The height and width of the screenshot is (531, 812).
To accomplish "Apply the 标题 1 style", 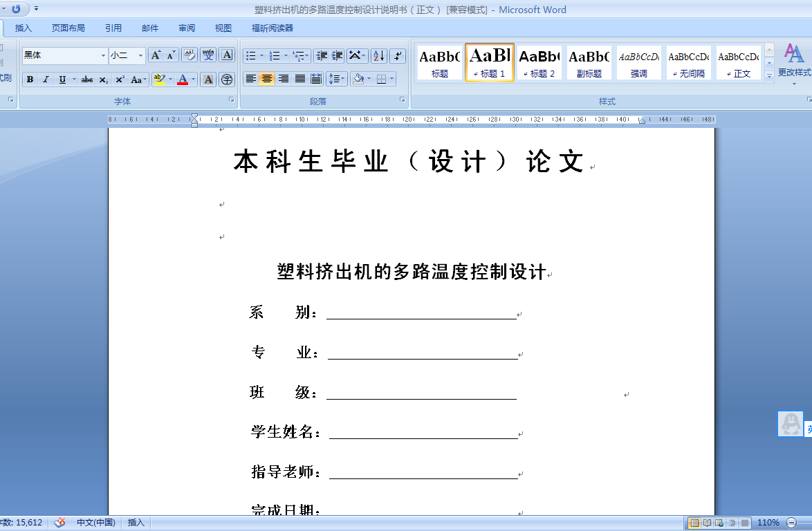I will [490, 63].
